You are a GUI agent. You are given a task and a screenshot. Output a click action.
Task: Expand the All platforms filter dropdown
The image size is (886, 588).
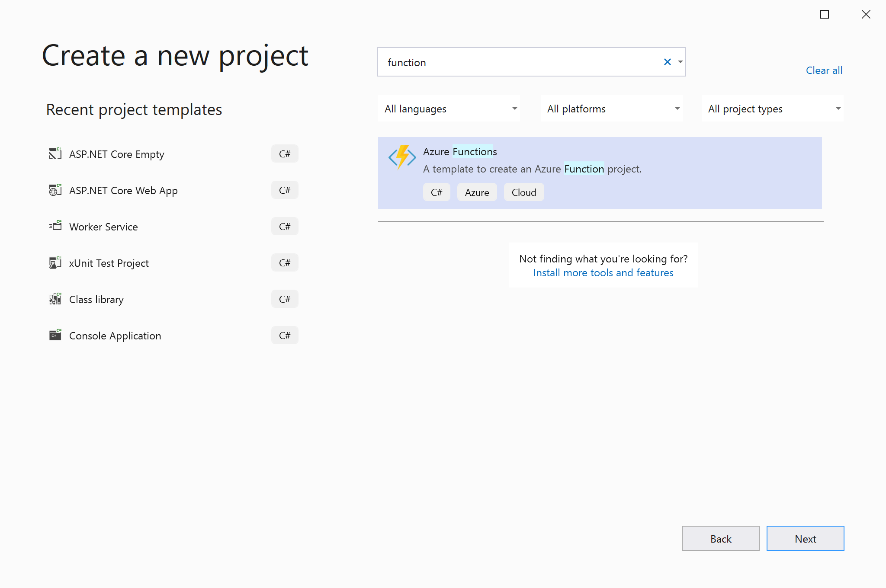611,109
